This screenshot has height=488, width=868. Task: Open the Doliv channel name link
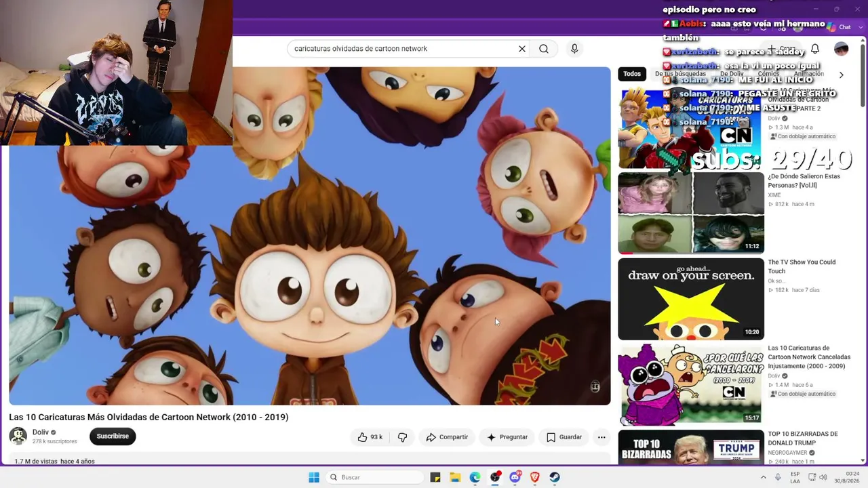pyautogui.click(x=41, y=432)
